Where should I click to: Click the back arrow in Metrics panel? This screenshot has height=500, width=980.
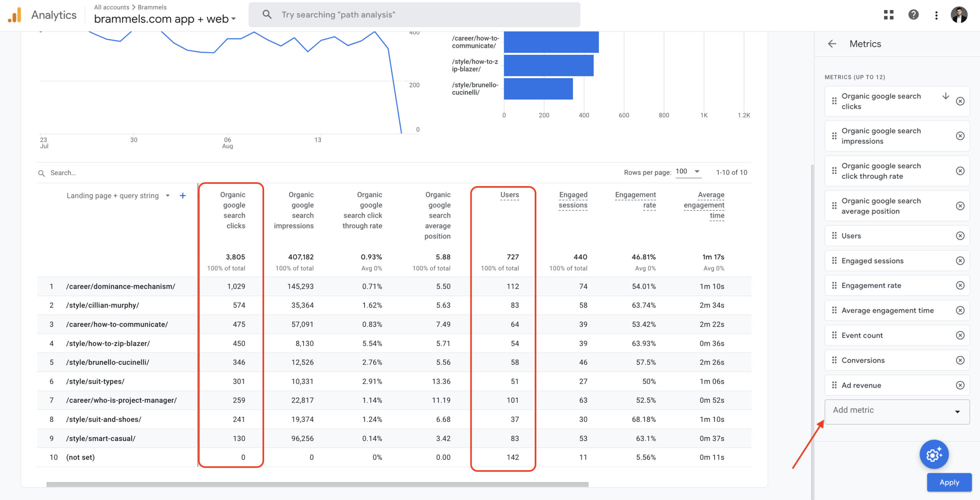pyautogui.click(x=832, y=44)
